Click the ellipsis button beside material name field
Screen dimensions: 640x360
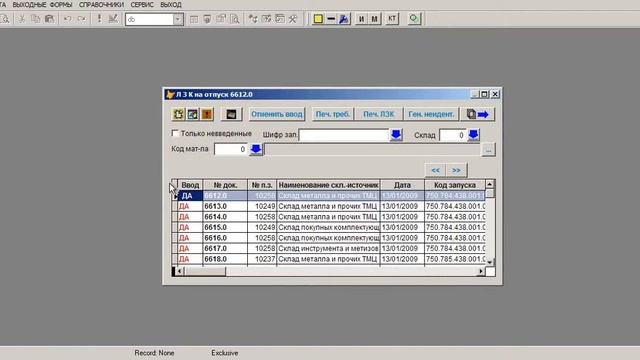pyautogui.click(x=488, y=150)
